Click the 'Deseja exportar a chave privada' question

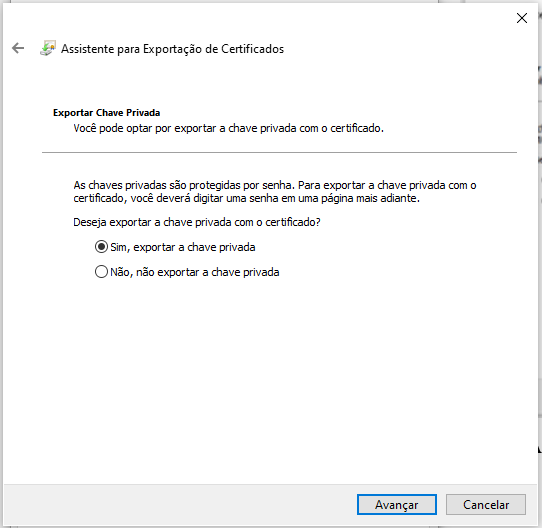click(x=197, y=222)
